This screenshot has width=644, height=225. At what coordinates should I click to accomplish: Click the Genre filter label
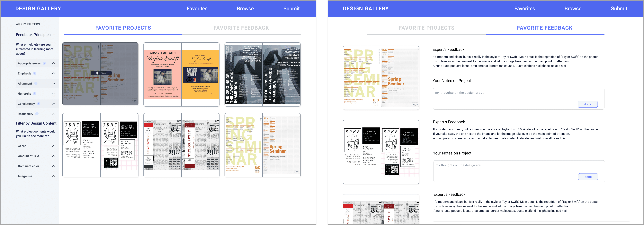(22, 146)
